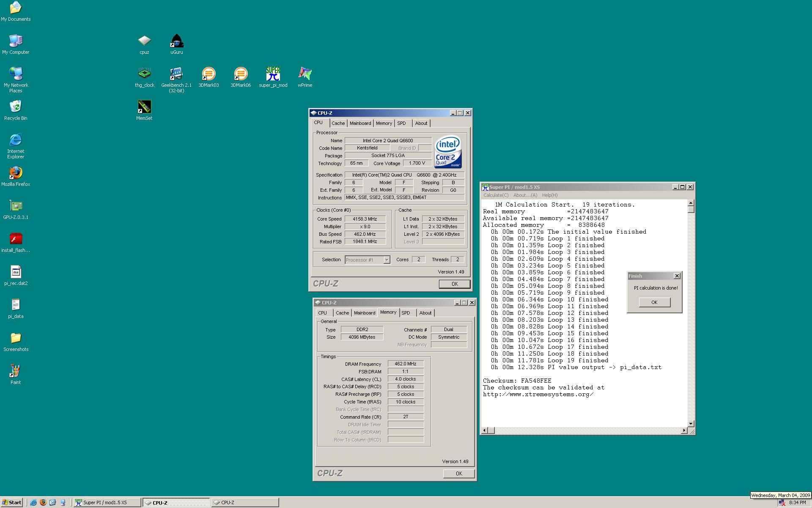The width and height of the screenshot is (812, 508).
Task: Switch to Cache tab in upper CPU-Z
Action: 338,123
